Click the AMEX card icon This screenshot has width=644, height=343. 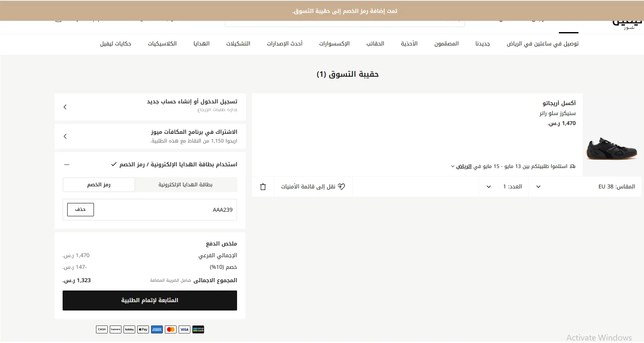(x=157, y=329)
